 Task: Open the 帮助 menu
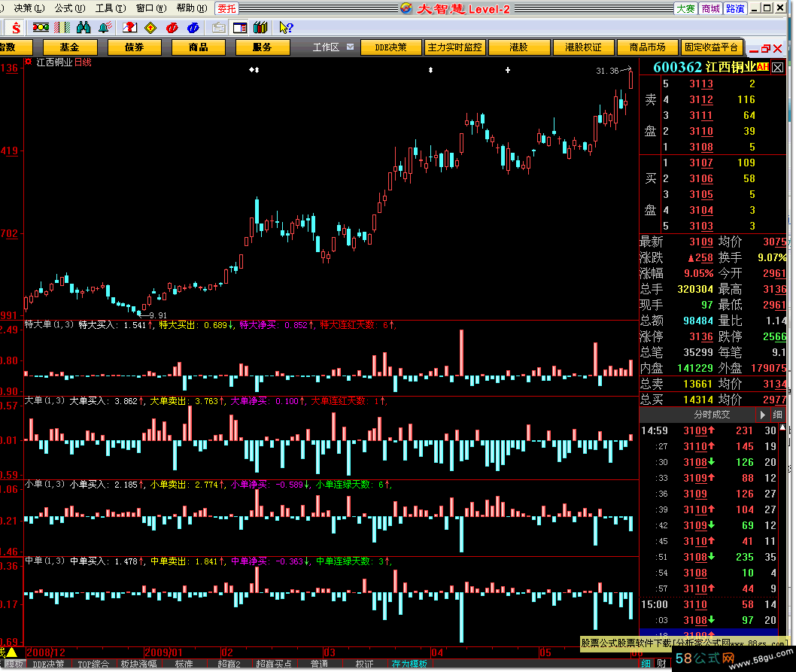tap(192, 8)
